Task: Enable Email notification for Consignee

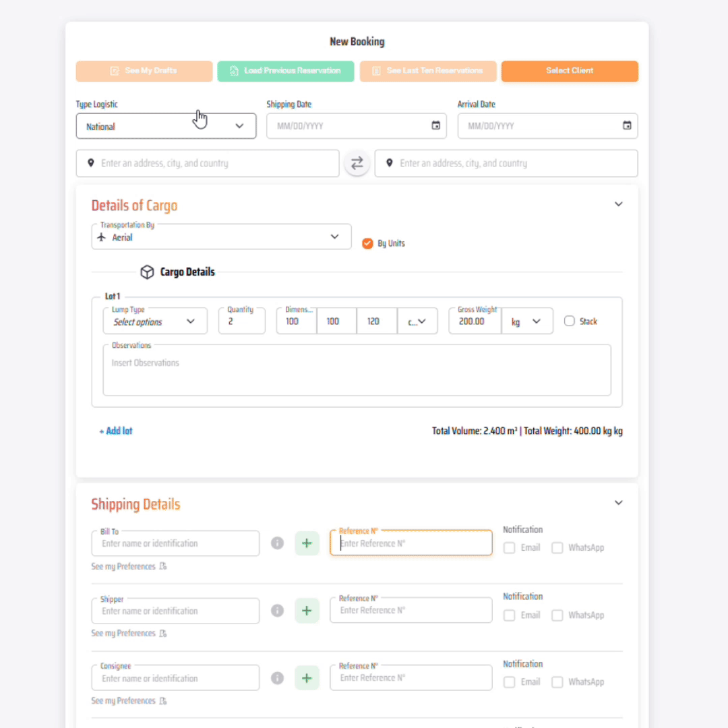Action: 510,682
